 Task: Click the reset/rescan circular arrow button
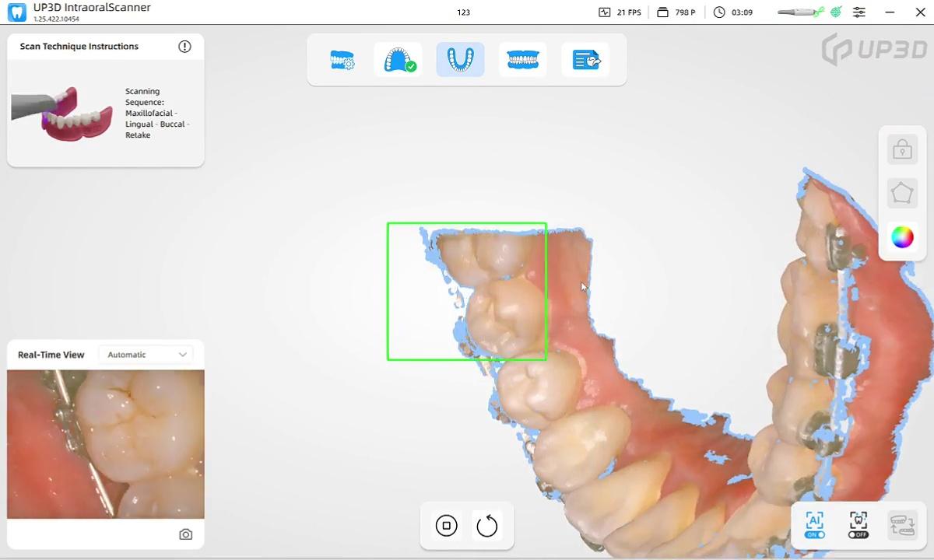486,526
